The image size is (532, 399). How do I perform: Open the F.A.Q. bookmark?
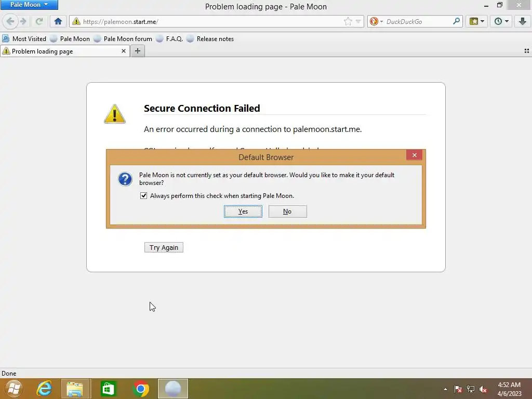click(169, 38)
